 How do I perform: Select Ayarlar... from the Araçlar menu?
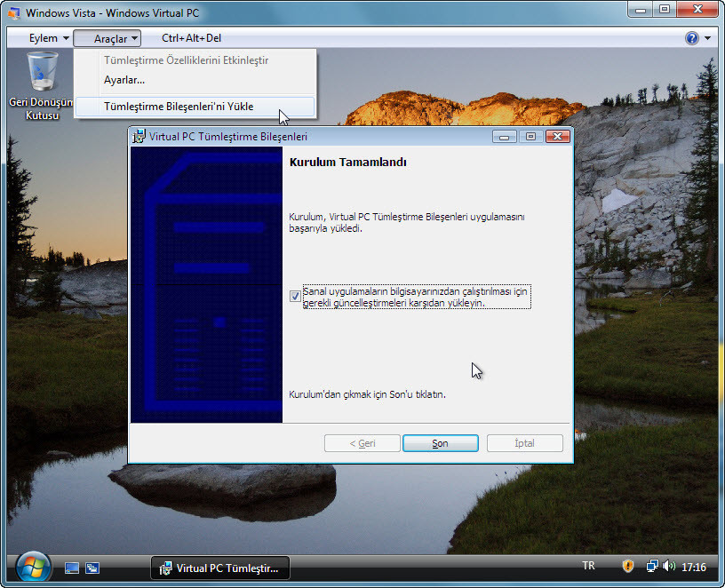(x=124, y=80)
